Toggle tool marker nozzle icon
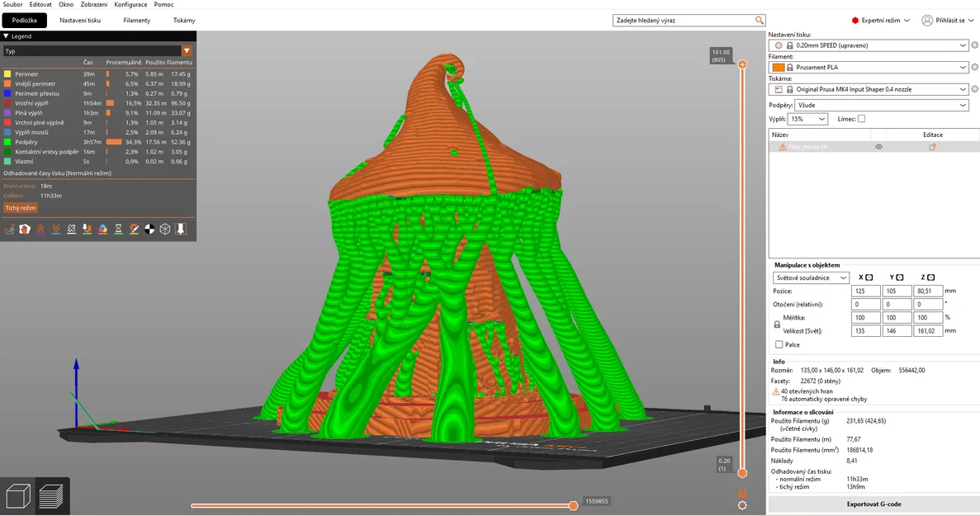The height and width of the screenshot is (516, 980). [181, 230]
